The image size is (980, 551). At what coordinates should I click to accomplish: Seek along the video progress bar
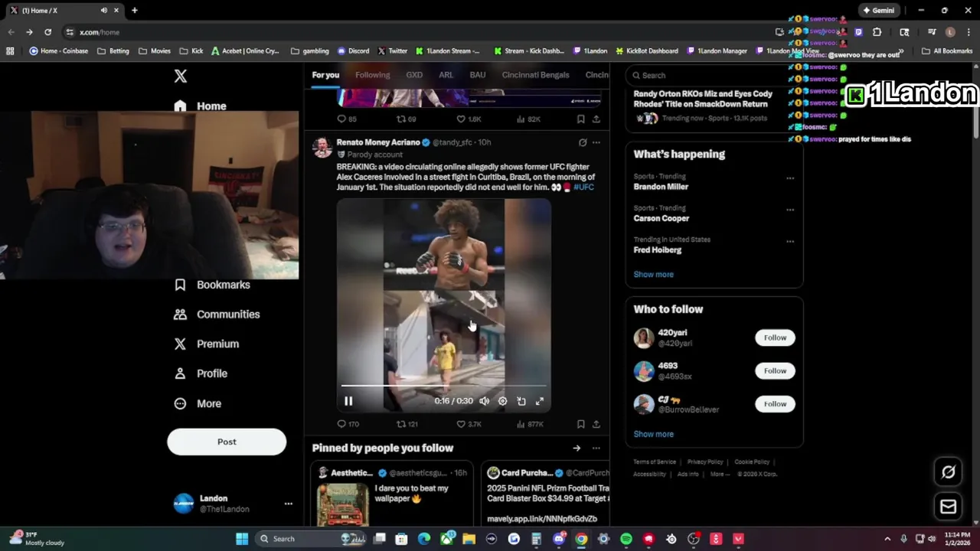[444, 386]
